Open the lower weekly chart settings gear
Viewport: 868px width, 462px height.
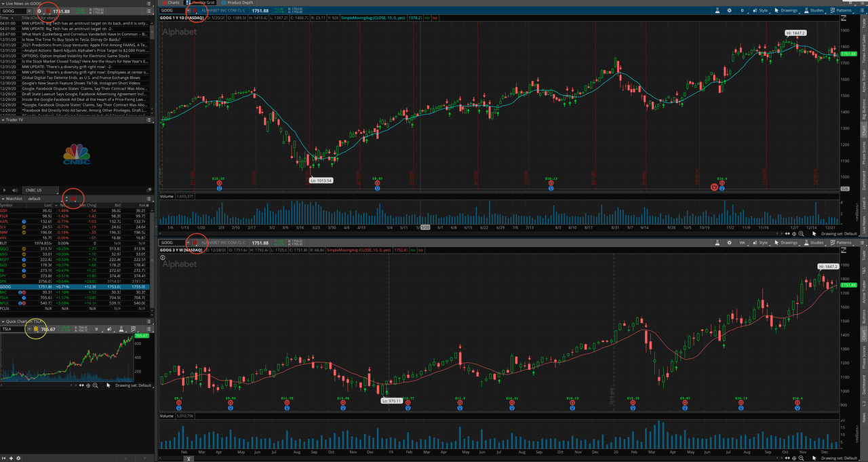click(729, 242)
